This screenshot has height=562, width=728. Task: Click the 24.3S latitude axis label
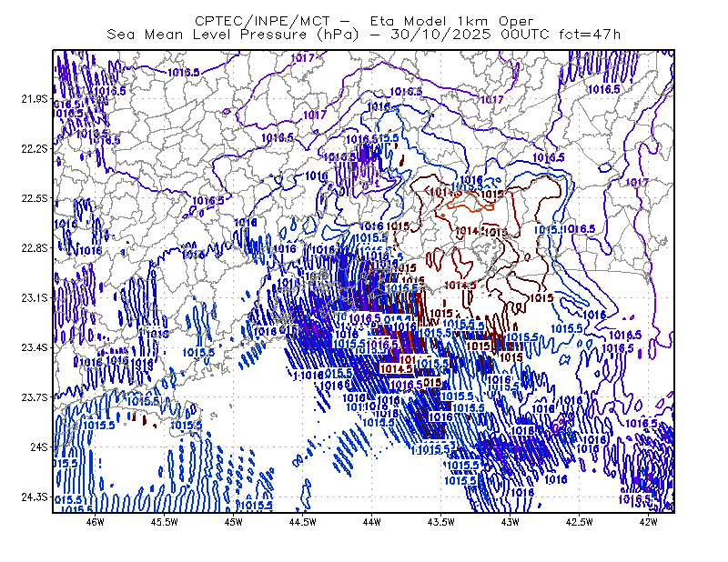(35, 497)
